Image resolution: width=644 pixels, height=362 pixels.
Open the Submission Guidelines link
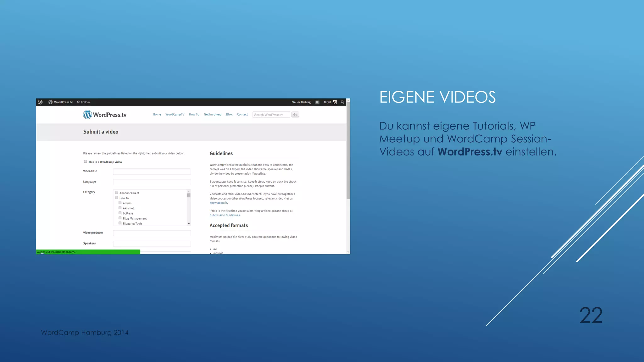[225, 215]
